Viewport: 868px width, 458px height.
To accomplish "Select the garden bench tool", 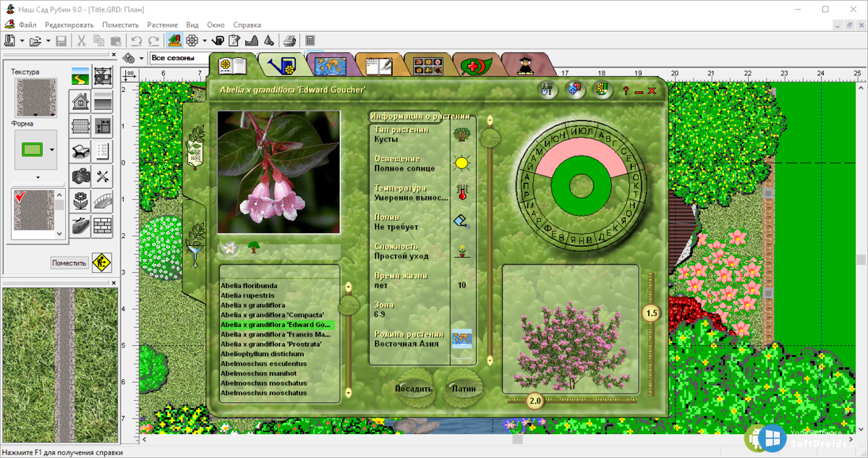I will 80,151.
